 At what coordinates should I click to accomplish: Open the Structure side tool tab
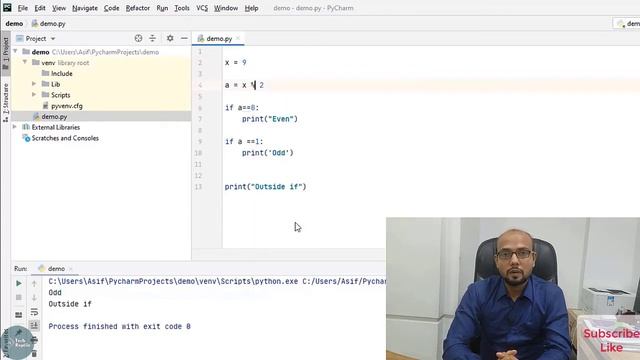pos(6,102)
